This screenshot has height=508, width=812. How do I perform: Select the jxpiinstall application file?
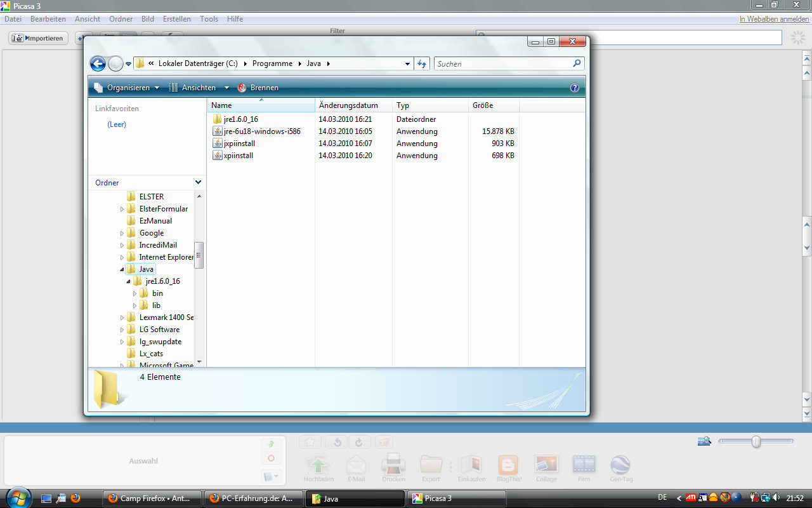[x=239, y=144]
